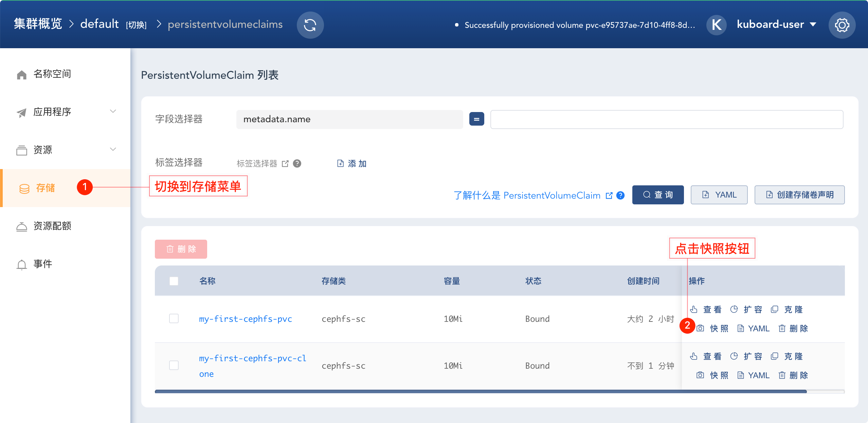Expand the 应用程序 sidebar menu
This screenshot has width=868, height=423.
tap(66, 112)
